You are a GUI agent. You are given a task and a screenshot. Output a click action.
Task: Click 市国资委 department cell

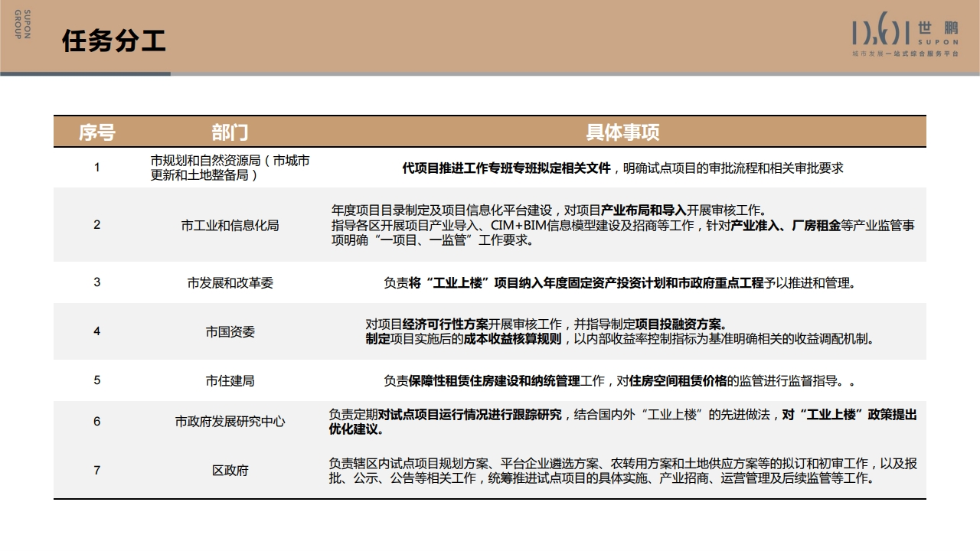[x=230, y=331]
